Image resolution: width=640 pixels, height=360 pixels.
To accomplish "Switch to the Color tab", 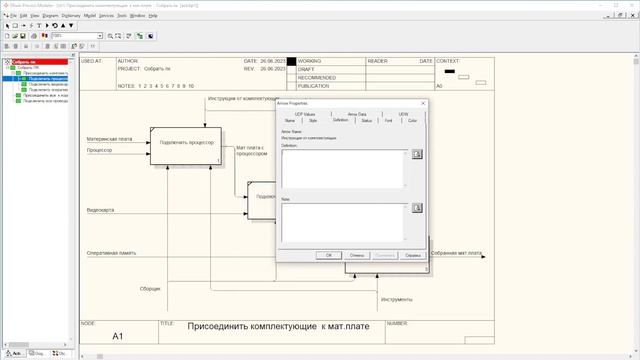I will click(x=412, y=121).
